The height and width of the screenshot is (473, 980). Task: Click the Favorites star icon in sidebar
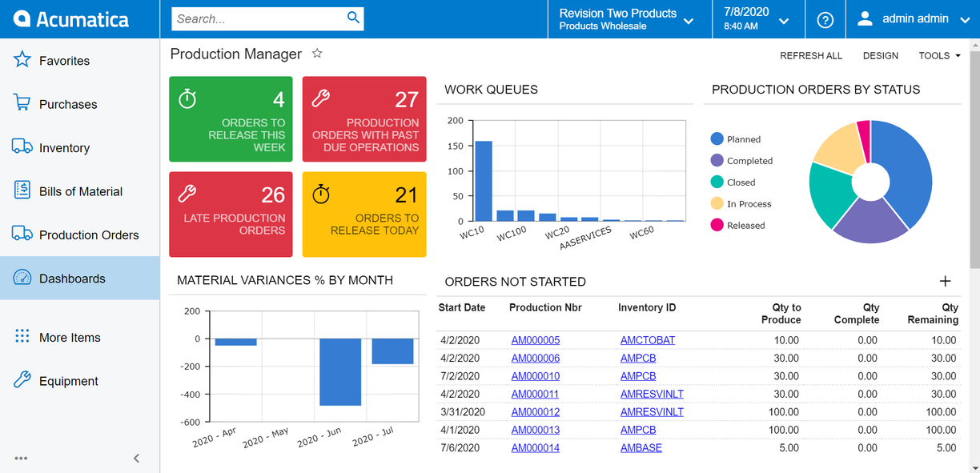(x=22, y=60)
